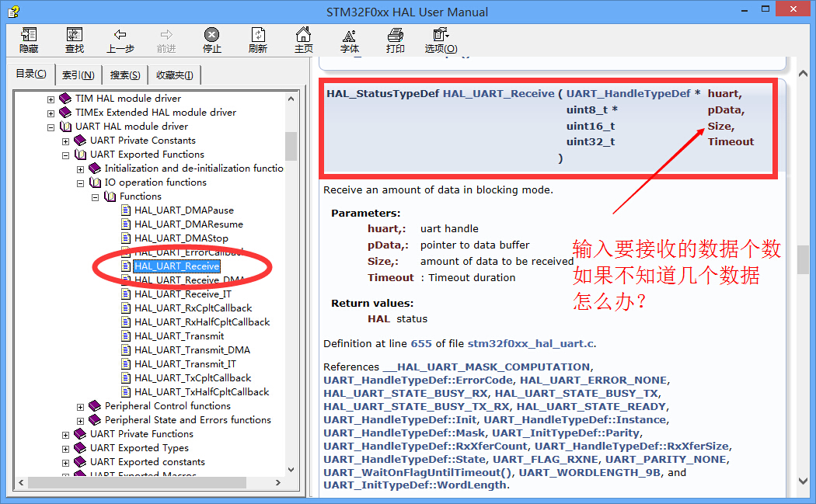This screenshot has height=504, width=816.
Task: Follow the UART_WORDLENGTH_9B reference link
Action: click(x=590, y=473)
